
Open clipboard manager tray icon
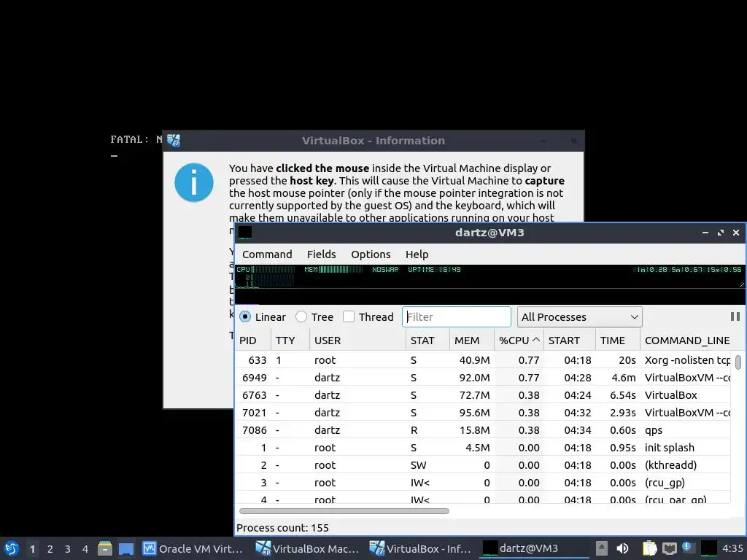point(649,548)
